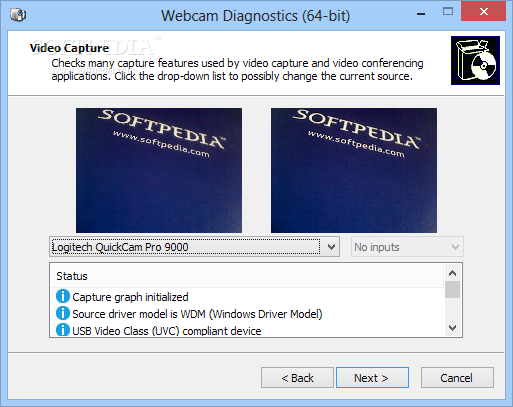
Task: Click info icon beside Capture graph initialized
Action: click(x=63, y=296)
